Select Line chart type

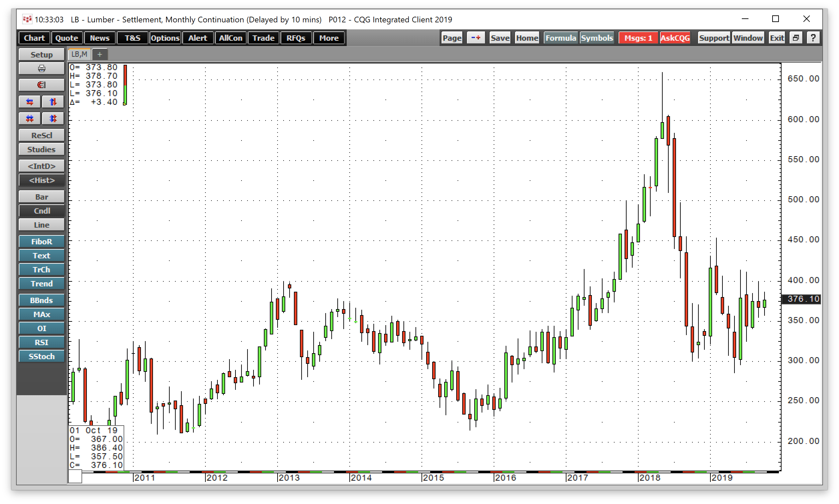[41, 225]
